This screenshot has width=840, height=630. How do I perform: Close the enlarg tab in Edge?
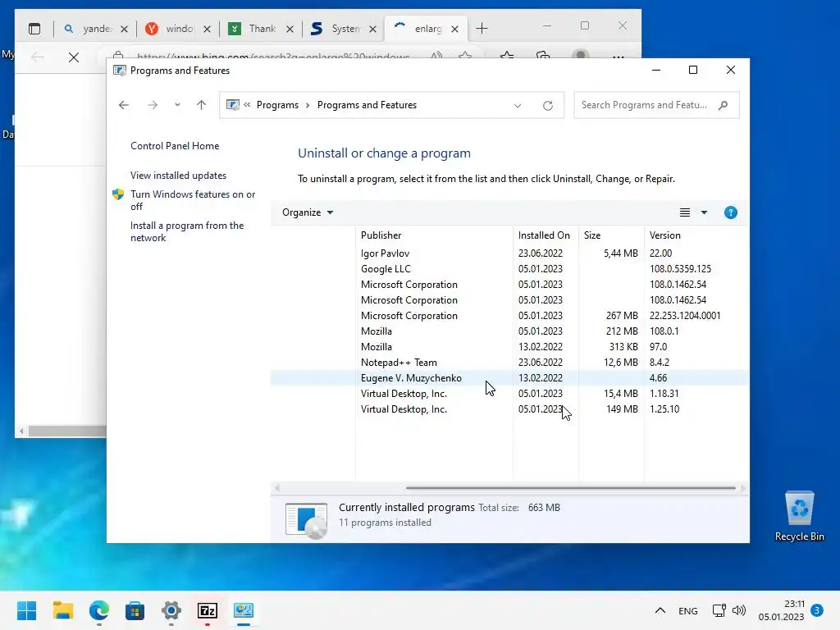click(x=454, y=29)
